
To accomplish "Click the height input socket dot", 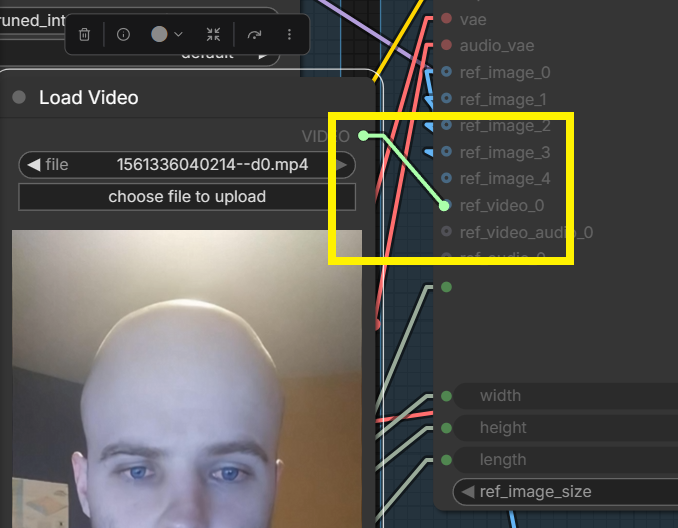I will (x=446, y=428).
